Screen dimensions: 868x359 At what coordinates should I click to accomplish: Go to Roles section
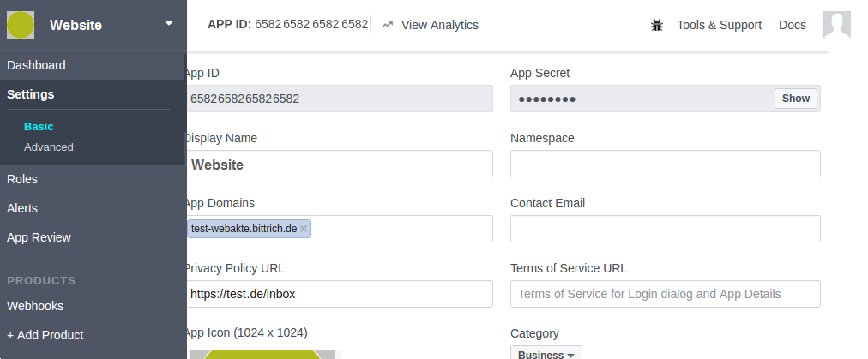click(22, 179)
